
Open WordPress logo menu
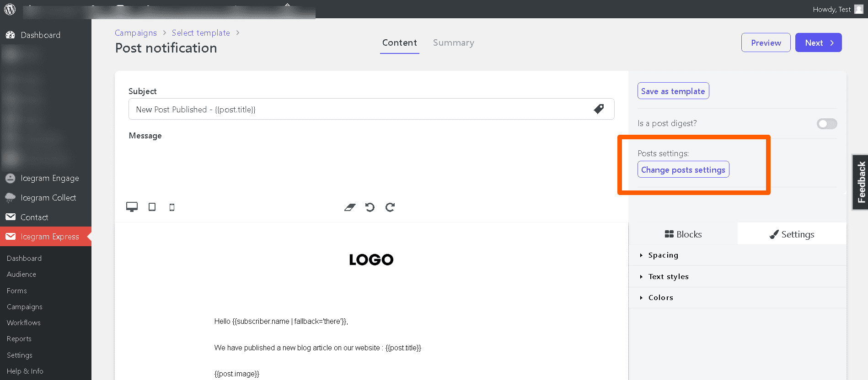point(10,9)
